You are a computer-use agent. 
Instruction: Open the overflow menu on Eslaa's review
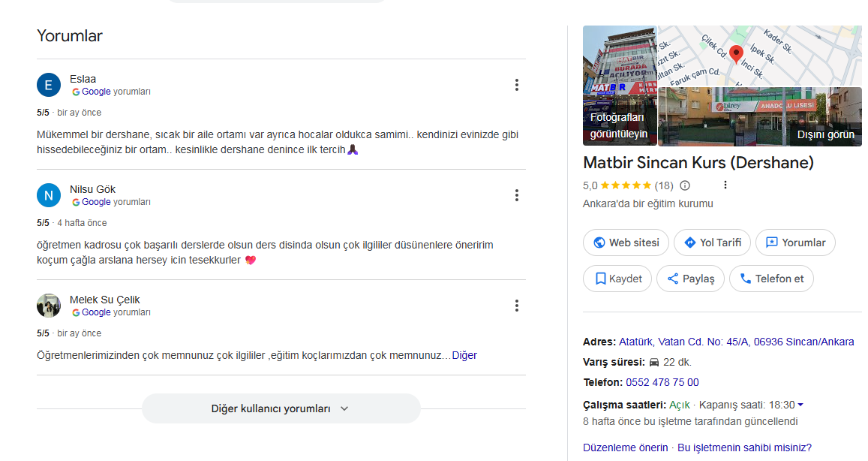(x=516, y=85)
